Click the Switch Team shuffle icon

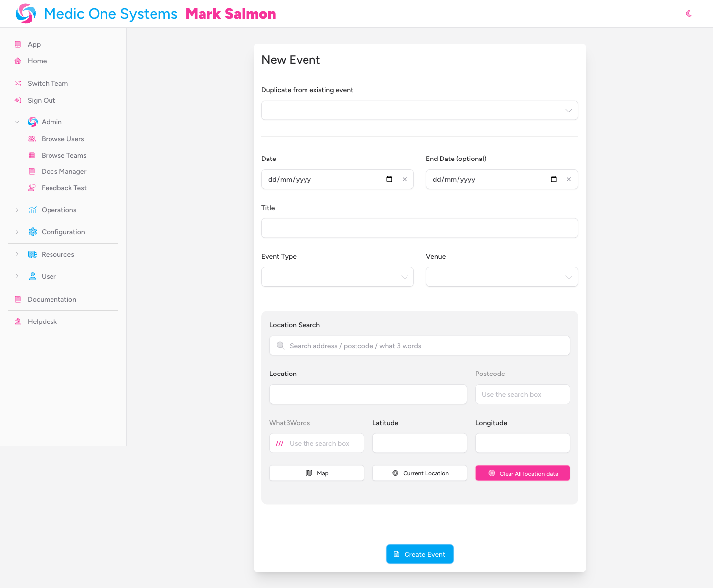click(18, 83)
